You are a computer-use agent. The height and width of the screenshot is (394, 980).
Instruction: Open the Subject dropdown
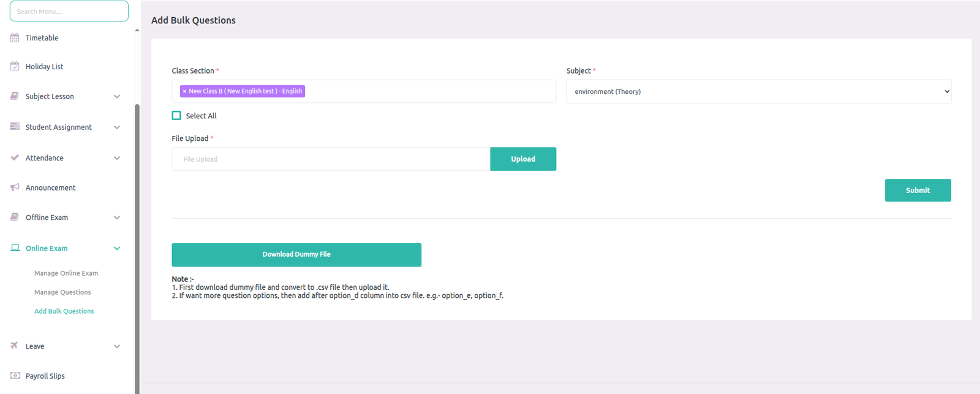758,91
